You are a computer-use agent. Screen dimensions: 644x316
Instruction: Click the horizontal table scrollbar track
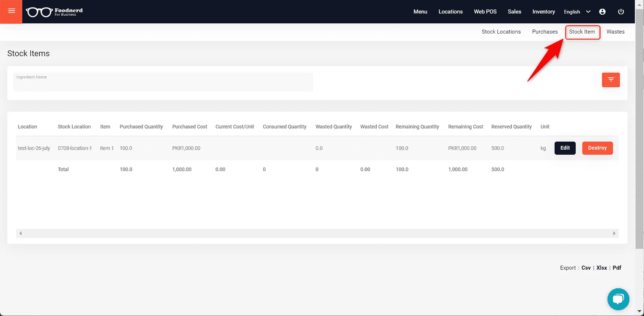pos(317,233)
